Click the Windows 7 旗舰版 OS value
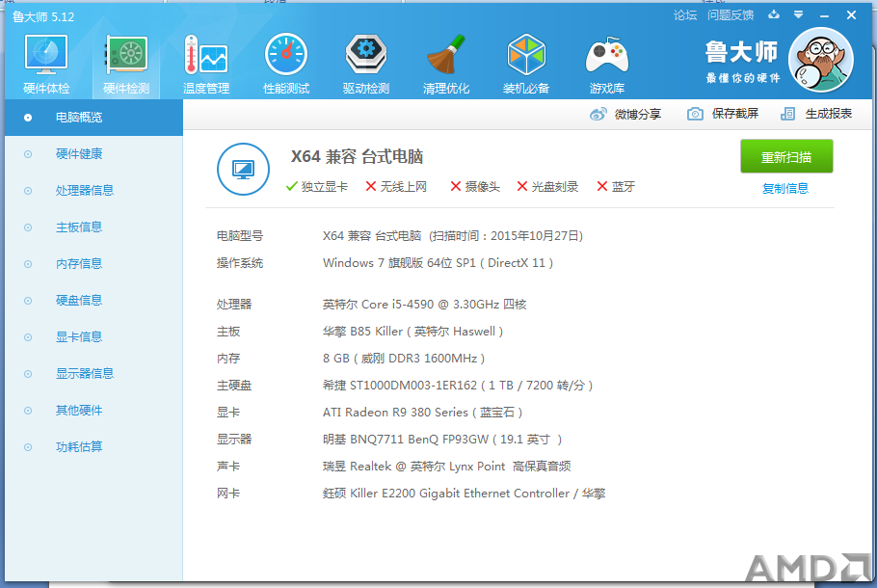 pos(438,263)
